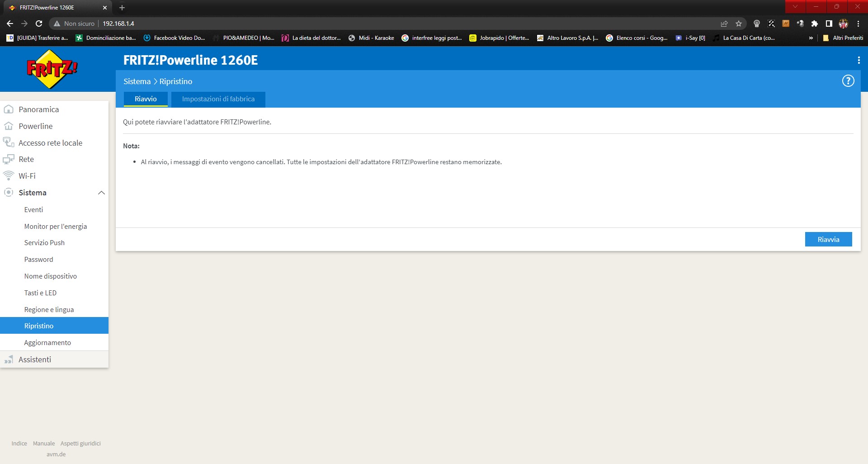Viewport: 868px width, 464px height.
Task: Click the lightbulb extension icon
Action: (x=757, y=24)
